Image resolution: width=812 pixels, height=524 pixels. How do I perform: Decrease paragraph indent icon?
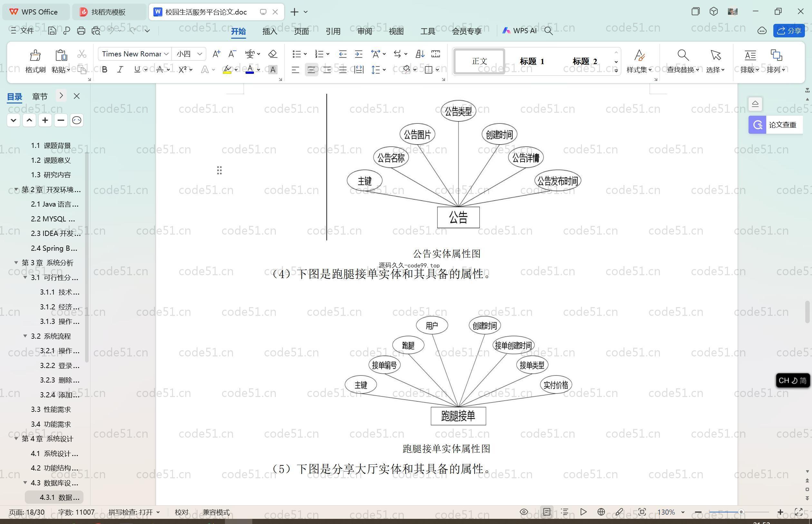[343, 54]
